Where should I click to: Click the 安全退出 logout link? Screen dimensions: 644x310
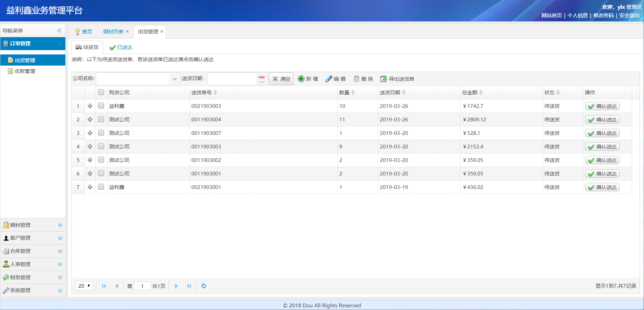click(x=629, y=16)
